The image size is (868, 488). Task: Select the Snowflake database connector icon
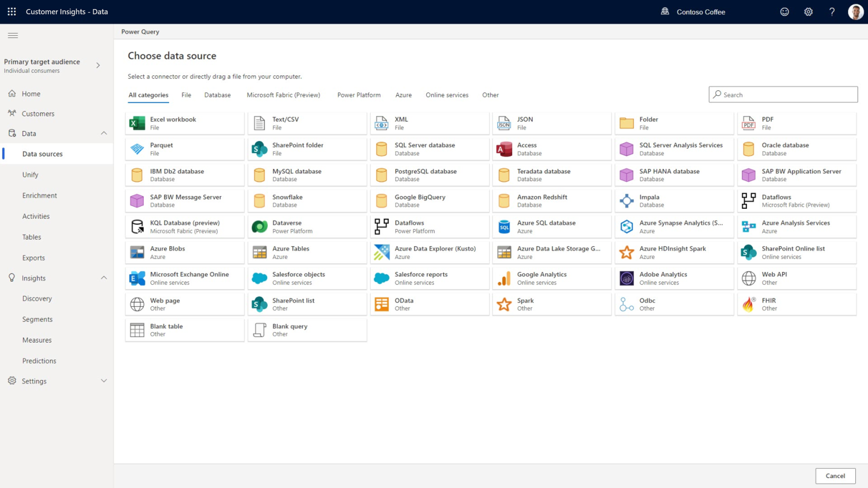click(259, 201)
